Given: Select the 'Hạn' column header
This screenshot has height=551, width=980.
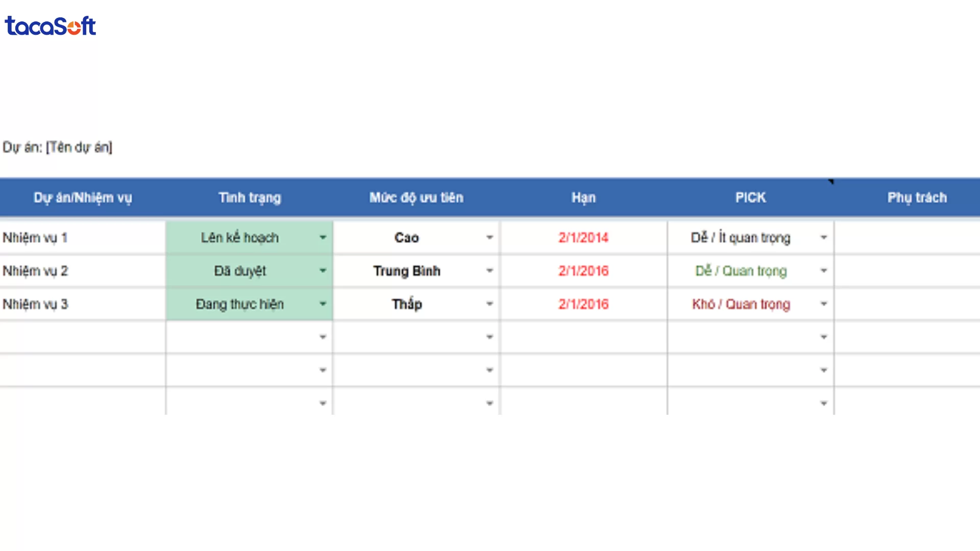Looking at the screenshot, I should pos(583,197).
